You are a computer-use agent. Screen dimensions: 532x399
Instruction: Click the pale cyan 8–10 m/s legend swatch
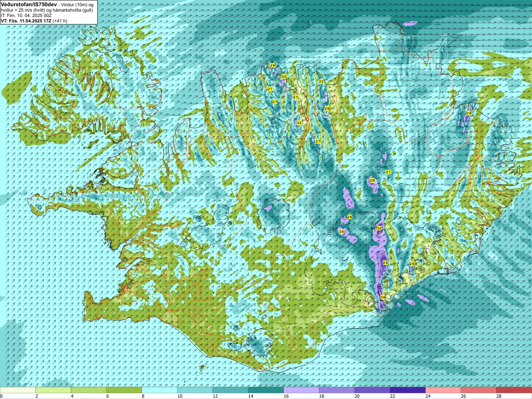160,390
